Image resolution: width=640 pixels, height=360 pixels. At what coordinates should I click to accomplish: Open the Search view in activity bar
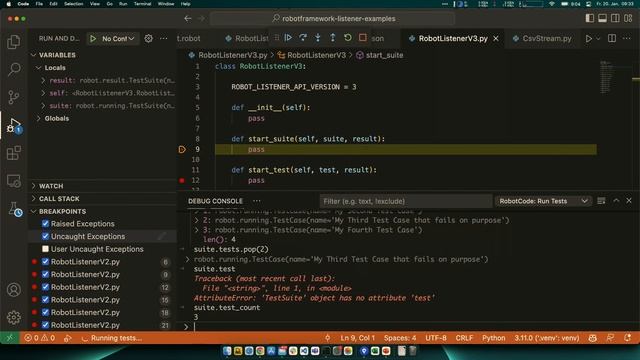[x=13, y=69]
